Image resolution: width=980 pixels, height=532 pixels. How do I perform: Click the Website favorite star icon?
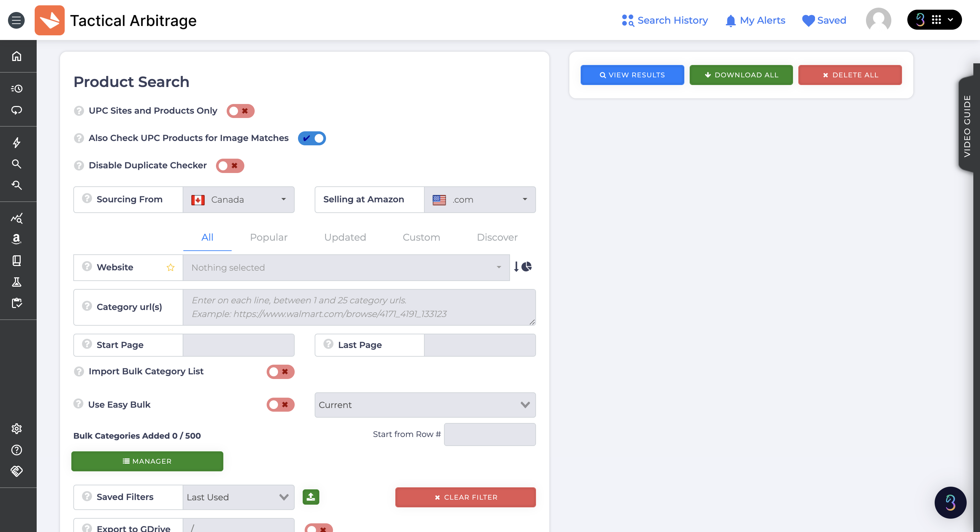point(170,268)
